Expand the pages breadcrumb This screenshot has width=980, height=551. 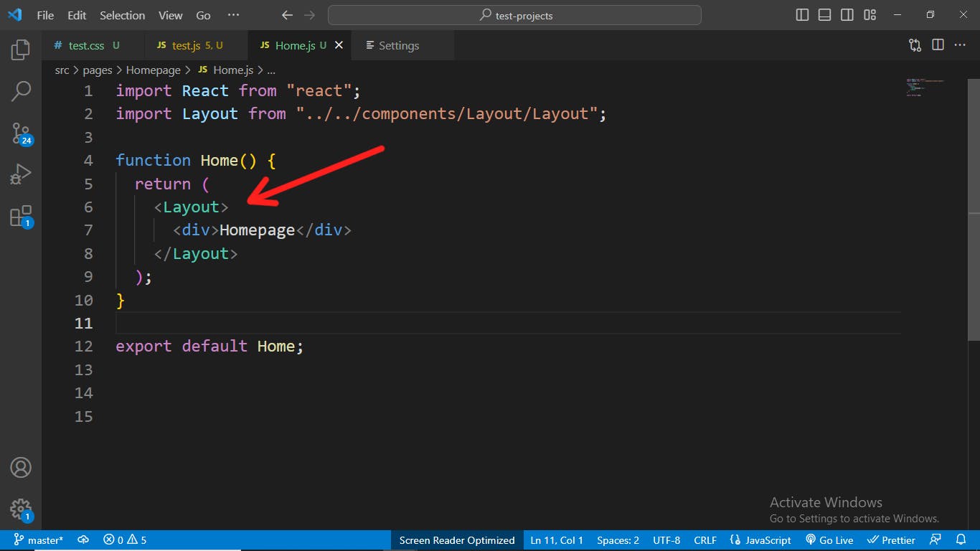click(x=98, y=70)
